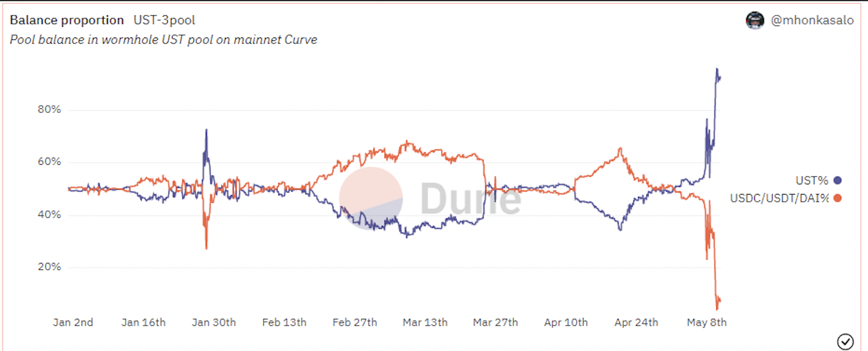Click the Dune watermark circle logo
Image resolution: width=868 pixels, height=351 pixels.
(x=371, y=198)
